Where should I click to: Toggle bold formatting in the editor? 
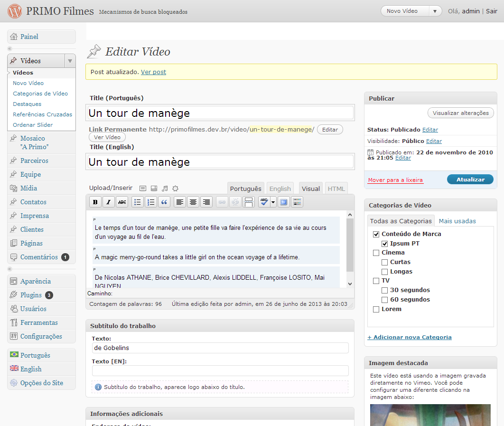pos(95,202)
